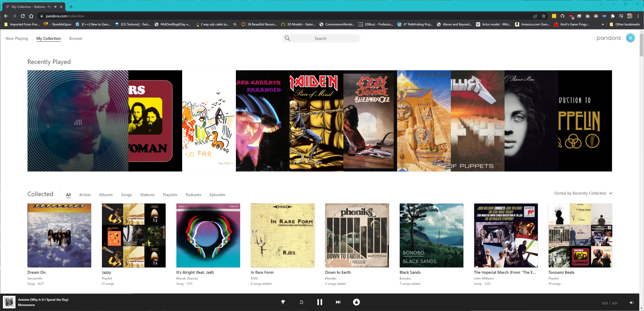This screenshot has width=644, height=311.
Task: Filter collection by Artists
Action: tap(85, 195)
